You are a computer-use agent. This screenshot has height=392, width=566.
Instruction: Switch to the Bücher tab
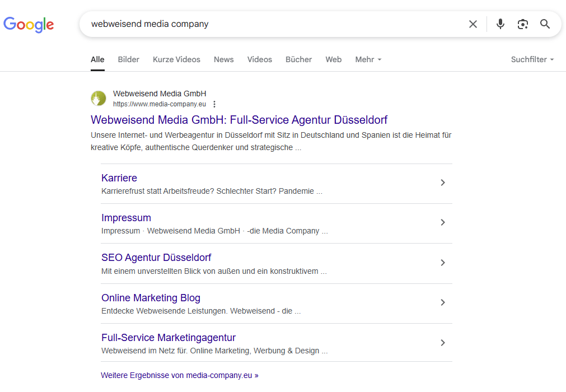click(x=298, y=59)
